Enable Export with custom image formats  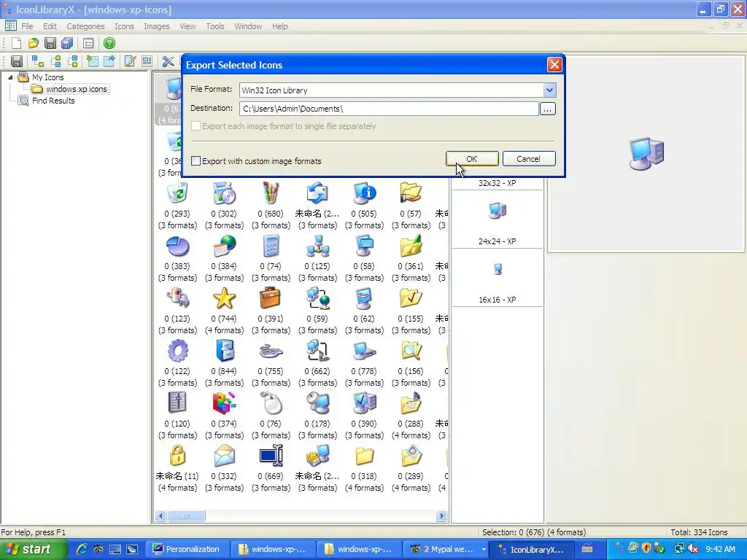point(196,161)
